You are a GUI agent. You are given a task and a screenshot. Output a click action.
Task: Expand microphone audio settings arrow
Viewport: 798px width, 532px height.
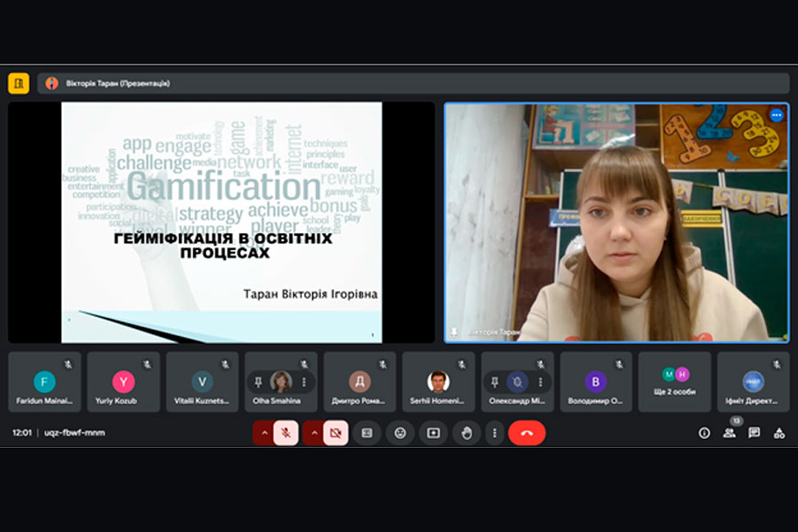(263, 433)
